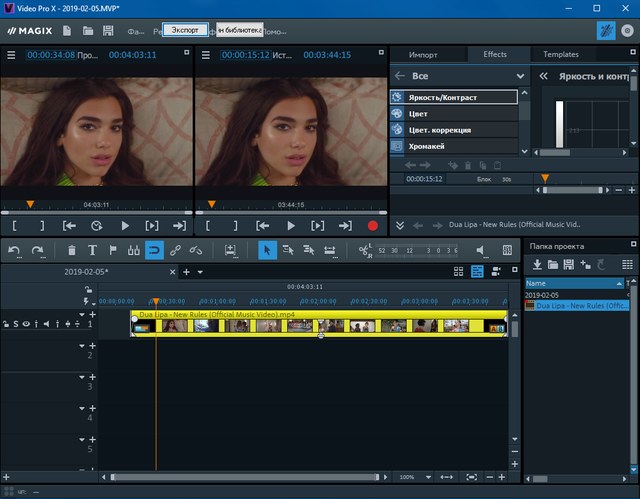Screen dimensions: 640x499
Task: Open the Импорт tab
Action: coord(425,54)
